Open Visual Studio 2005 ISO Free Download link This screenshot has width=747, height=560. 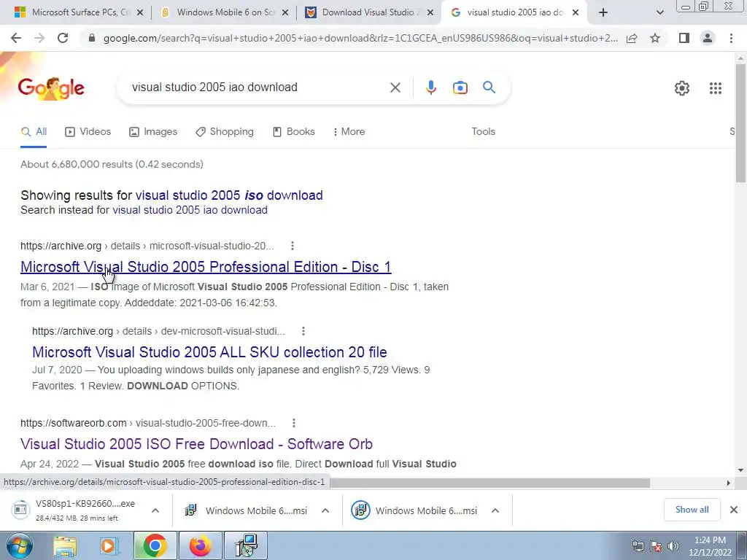pos(196,444)
